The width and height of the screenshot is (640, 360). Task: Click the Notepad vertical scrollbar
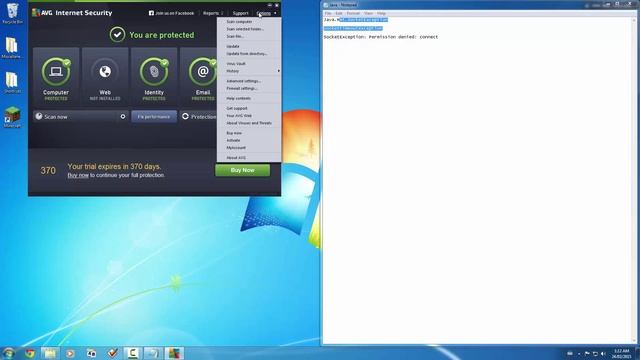(634, 180)
